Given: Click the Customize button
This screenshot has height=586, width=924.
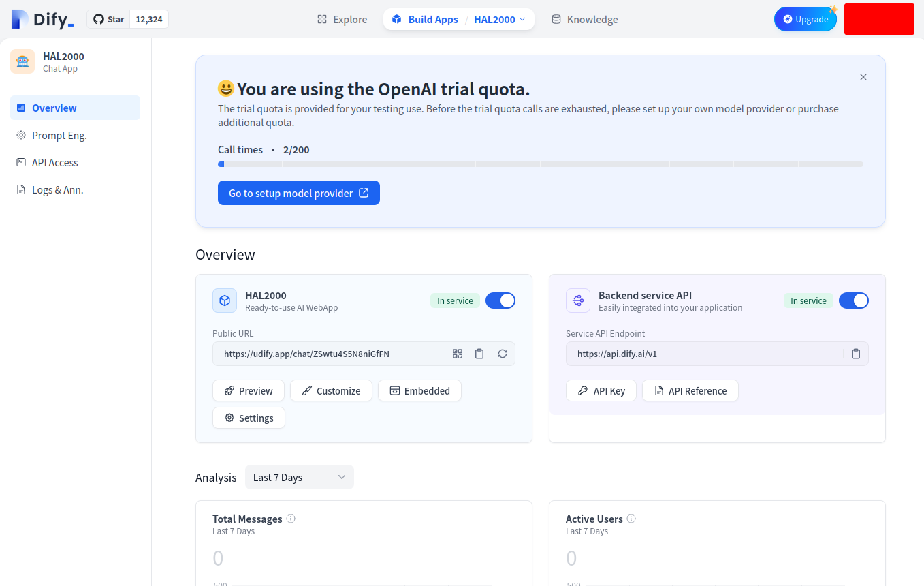Looking at the screenshot, I should (x=331, y=390).
